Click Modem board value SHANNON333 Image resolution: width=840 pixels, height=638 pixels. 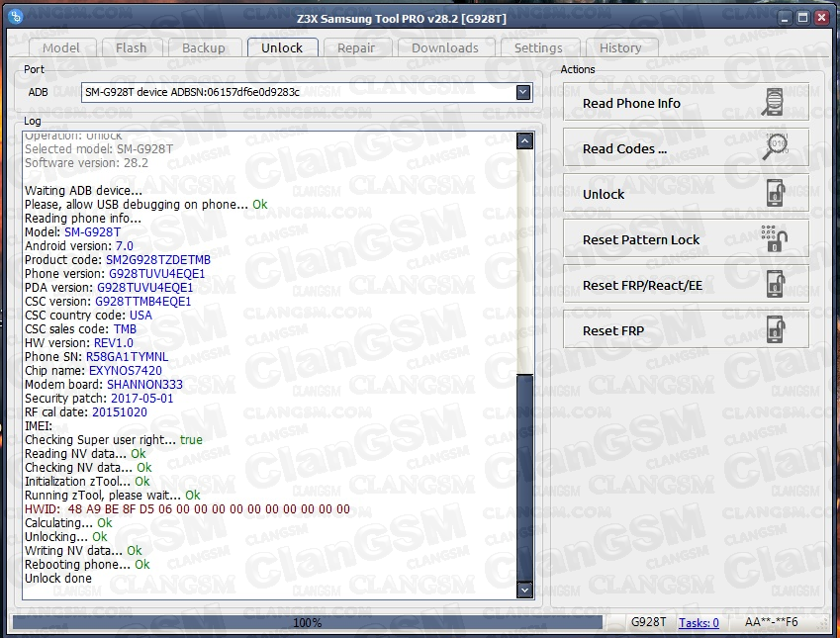[x=144, y=385]
